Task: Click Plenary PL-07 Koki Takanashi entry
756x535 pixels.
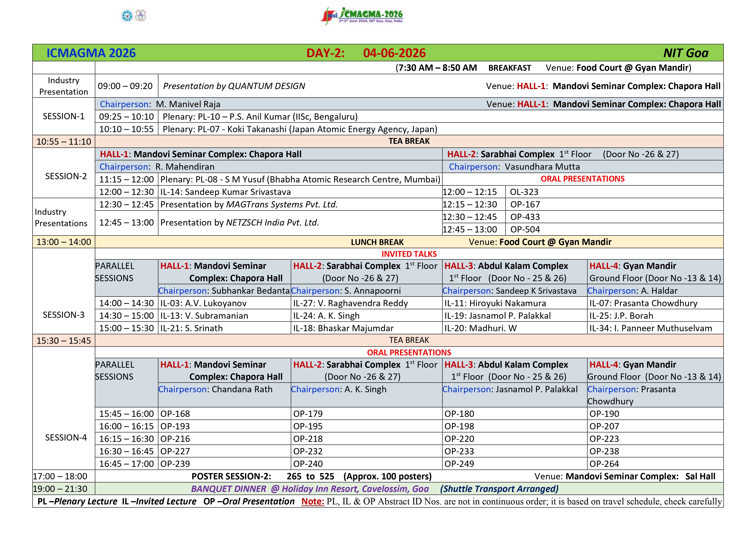Action: [300, 129]
